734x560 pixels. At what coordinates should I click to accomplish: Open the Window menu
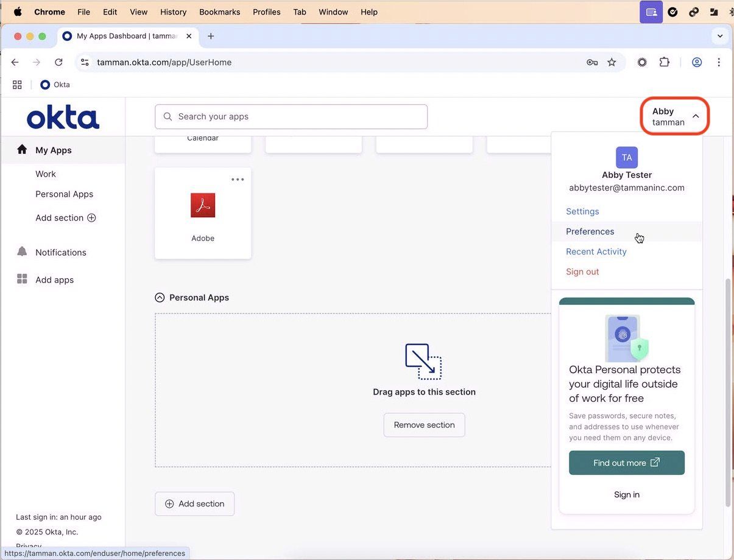tap(334, 12)
